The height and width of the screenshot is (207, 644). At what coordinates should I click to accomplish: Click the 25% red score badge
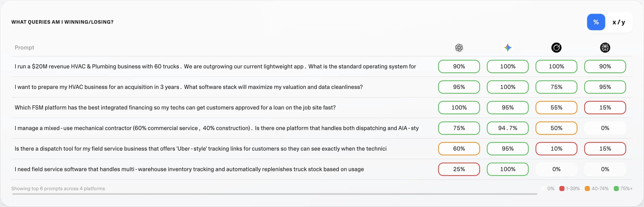click(459, 169)
